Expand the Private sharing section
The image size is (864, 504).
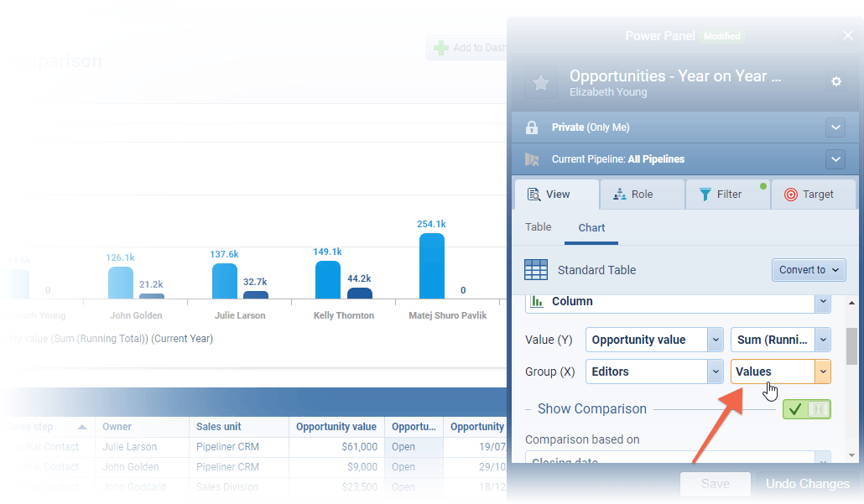point(835,127)
